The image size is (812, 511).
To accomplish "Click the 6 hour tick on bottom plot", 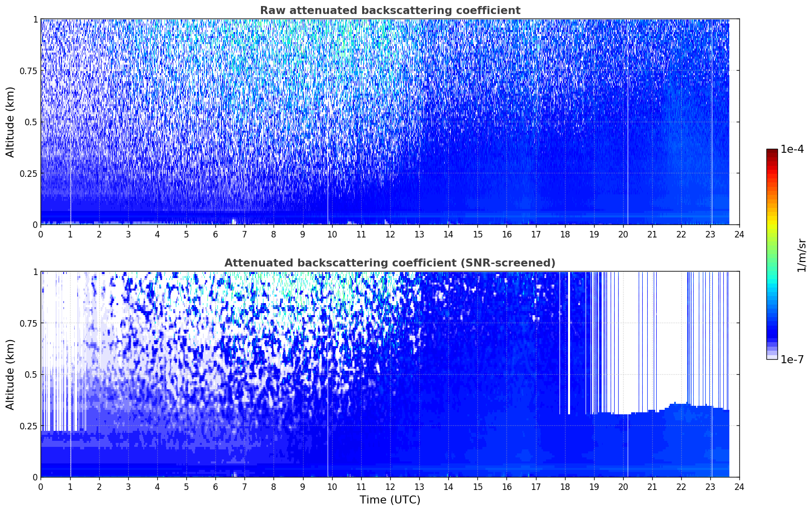I will coord(215,487).
